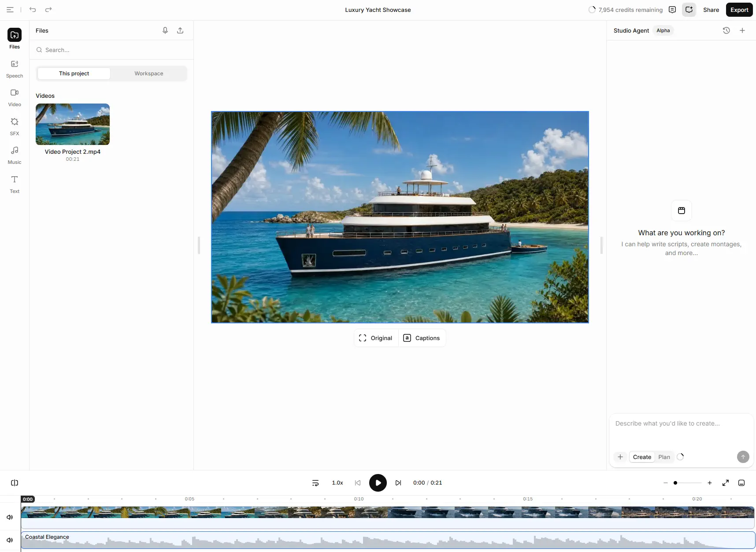The image size is (756, 552).
Task: Open Studio Agent chat history
Action: (x=726, y=30)
